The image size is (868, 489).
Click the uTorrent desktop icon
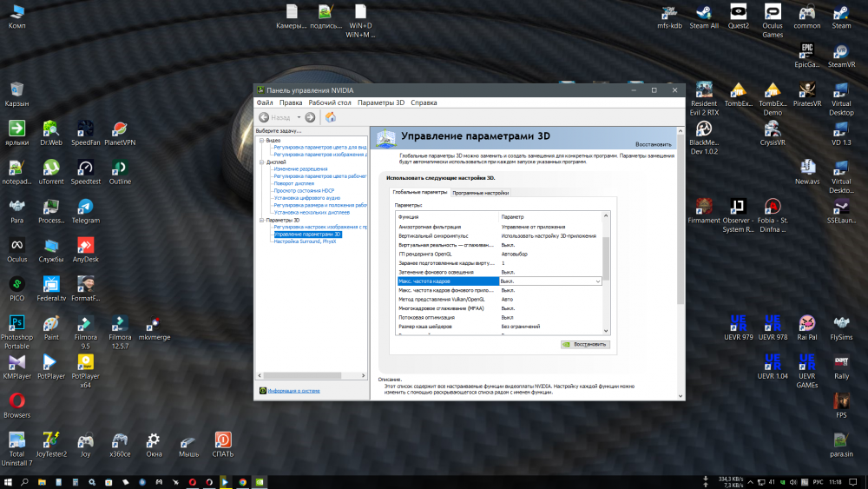(x=51, y=169)
